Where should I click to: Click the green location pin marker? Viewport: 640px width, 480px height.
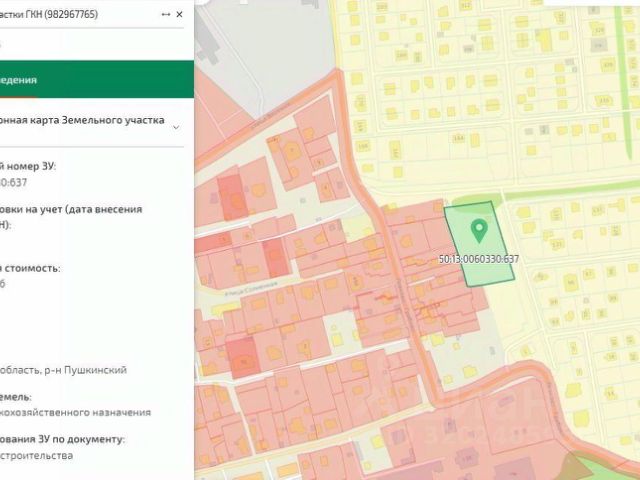click(479, 231)
